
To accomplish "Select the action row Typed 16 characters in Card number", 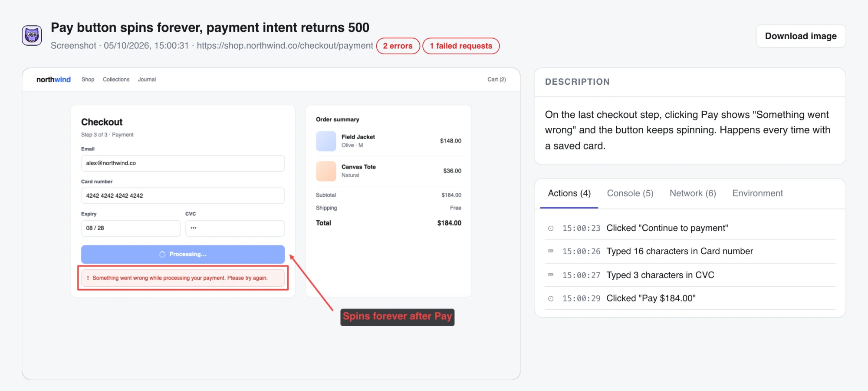I will (690, 251).
